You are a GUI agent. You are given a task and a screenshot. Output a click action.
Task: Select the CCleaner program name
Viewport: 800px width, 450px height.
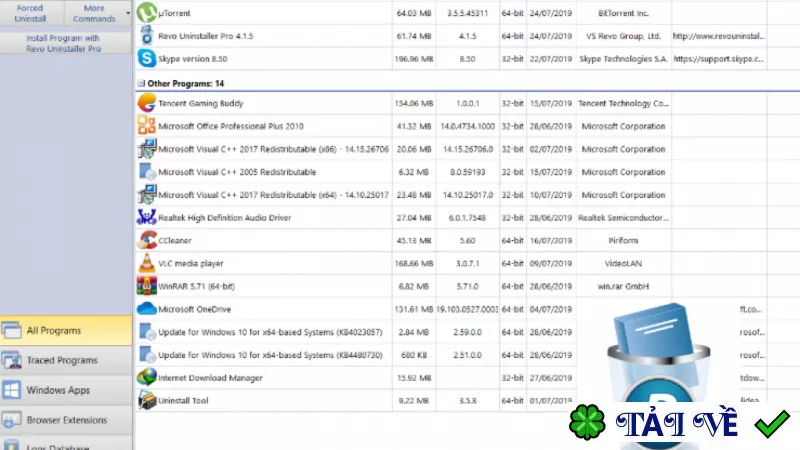point(175,240)
